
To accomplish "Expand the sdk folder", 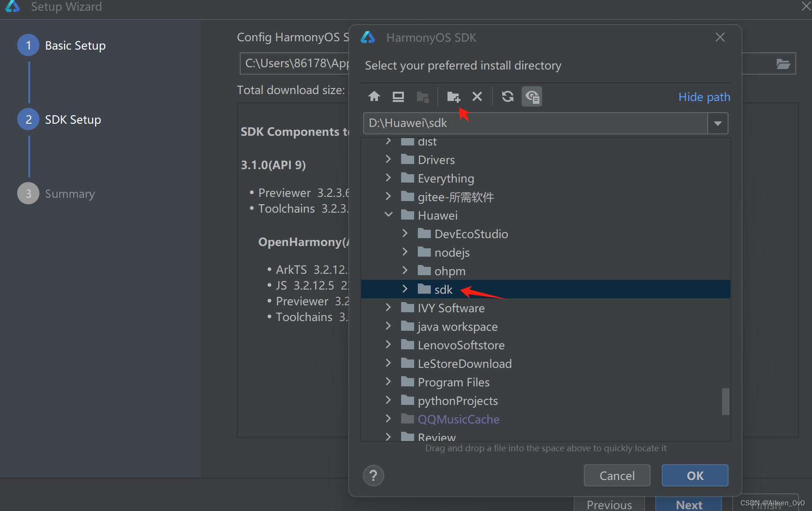I will point(405,289).
